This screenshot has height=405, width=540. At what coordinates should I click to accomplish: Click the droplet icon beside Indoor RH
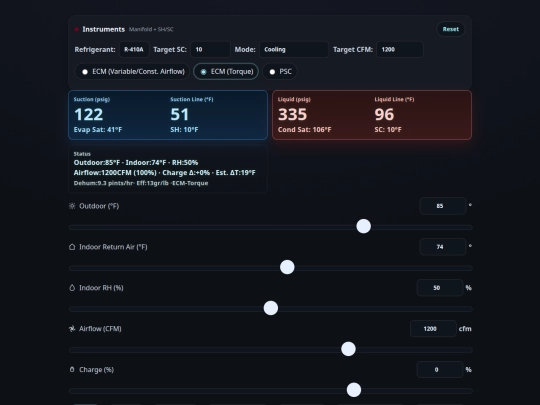click(x=72, y=288)
